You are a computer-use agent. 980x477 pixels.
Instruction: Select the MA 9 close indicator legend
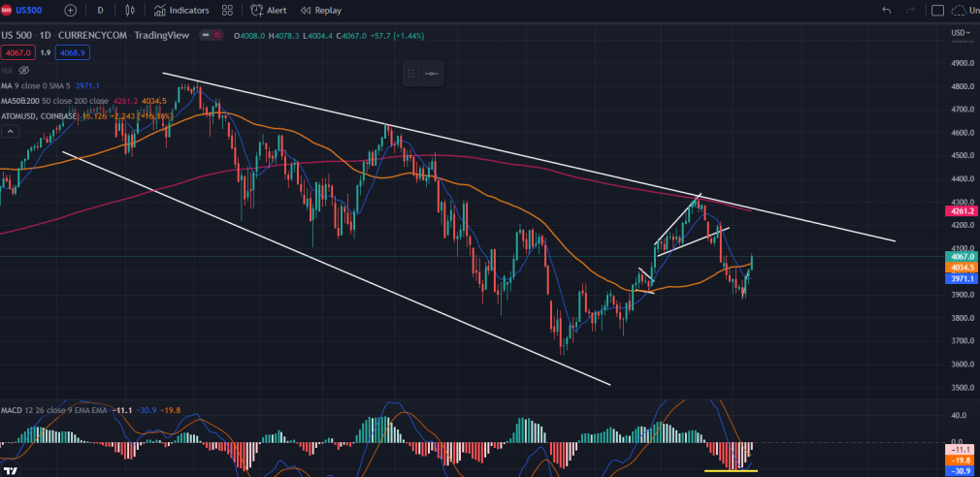click(50, 85)
